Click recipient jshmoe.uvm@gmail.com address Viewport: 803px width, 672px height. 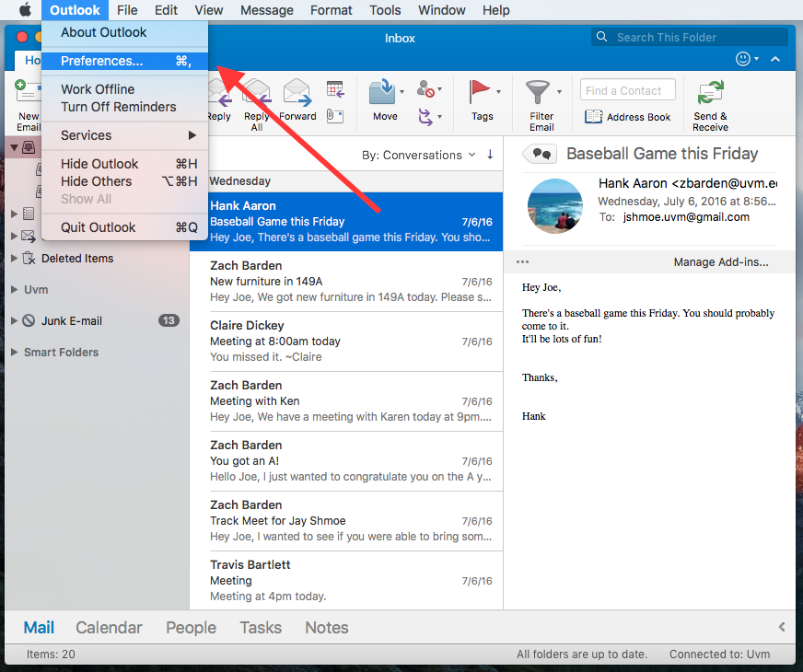point(686,217)
